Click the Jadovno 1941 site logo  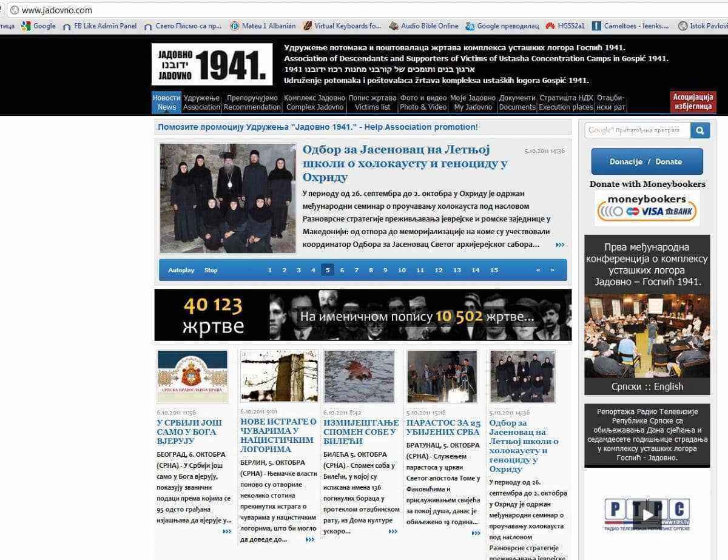pyautogui.click(x=212, y=64)
